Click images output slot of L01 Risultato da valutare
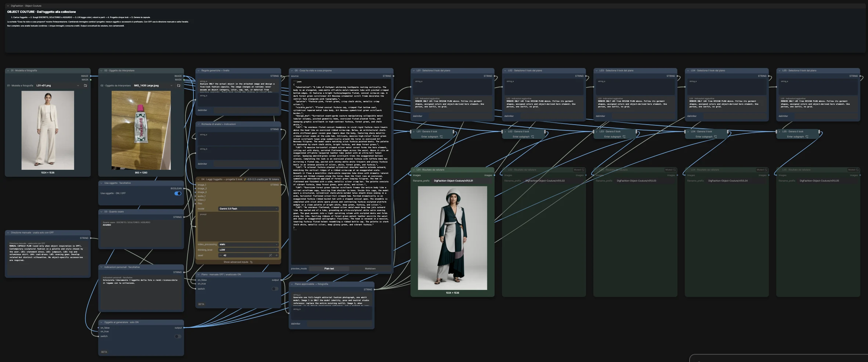The height and width of the screenshot is (362, 868). 494,175
